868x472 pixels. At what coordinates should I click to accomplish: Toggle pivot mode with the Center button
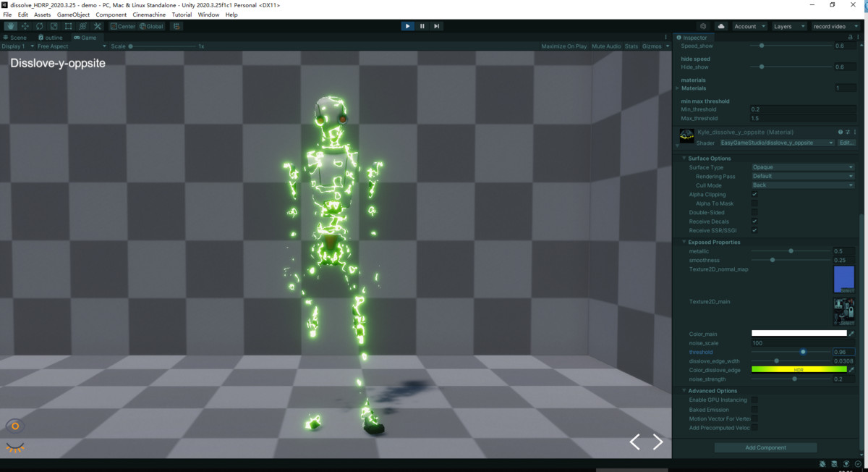[x=122, y=26]
